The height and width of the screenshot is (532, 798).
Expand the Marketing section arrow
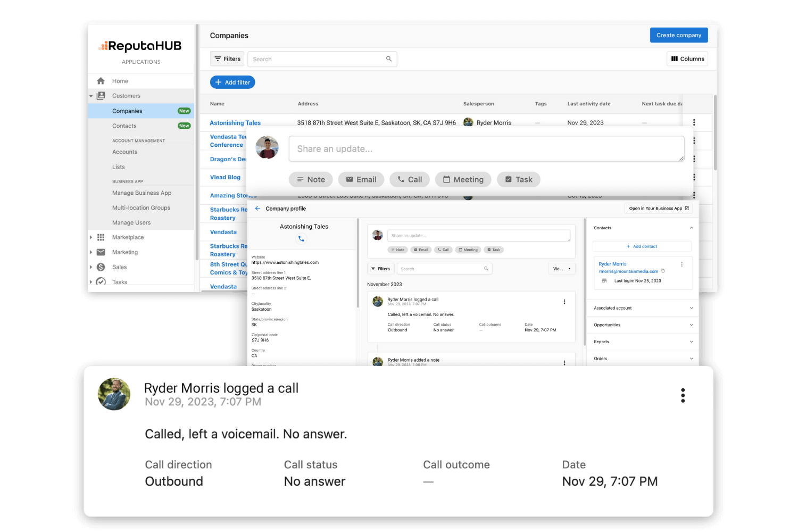pos(91,252)
